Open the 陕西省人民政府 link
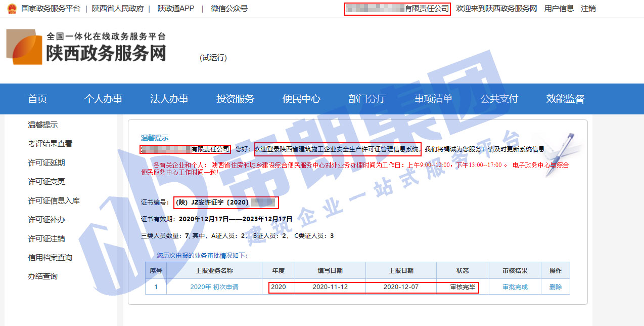 [x=118, y=9]
